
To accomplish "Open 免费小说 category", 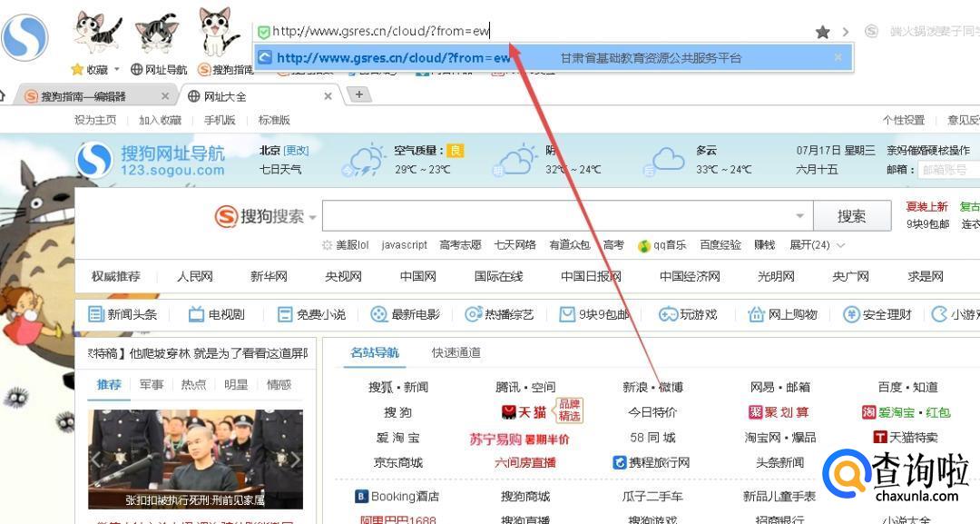I will (311, 314).
